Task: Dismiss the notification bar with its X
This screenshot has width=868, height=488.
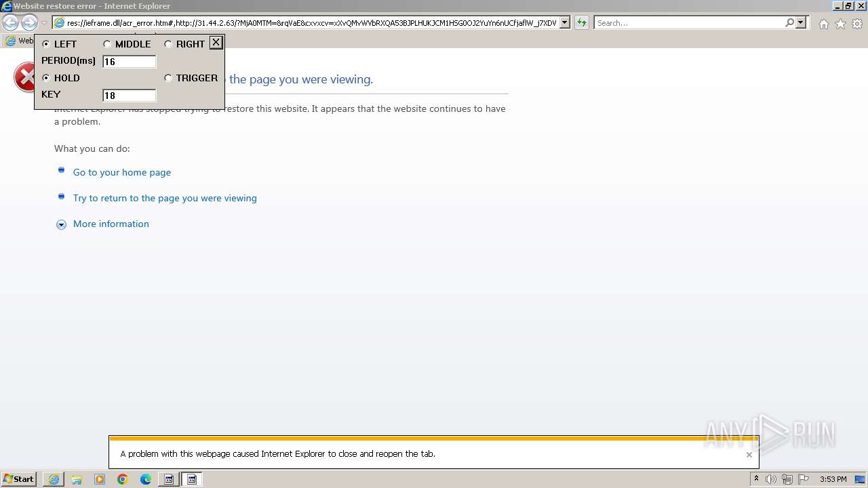Action: 749,455
